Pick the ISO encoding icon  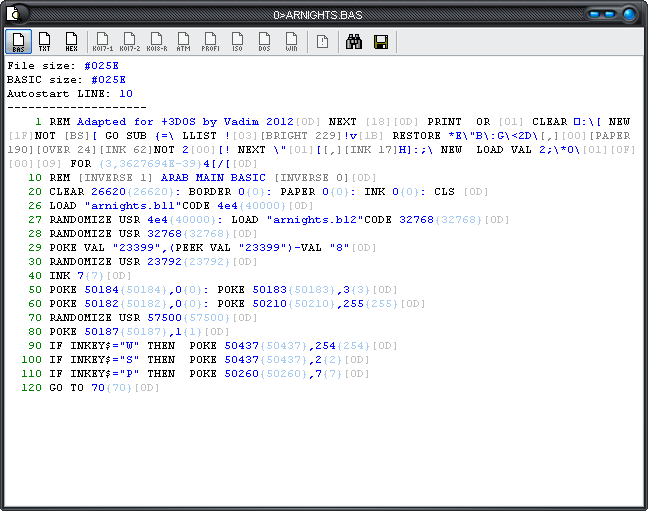[238, 41]
